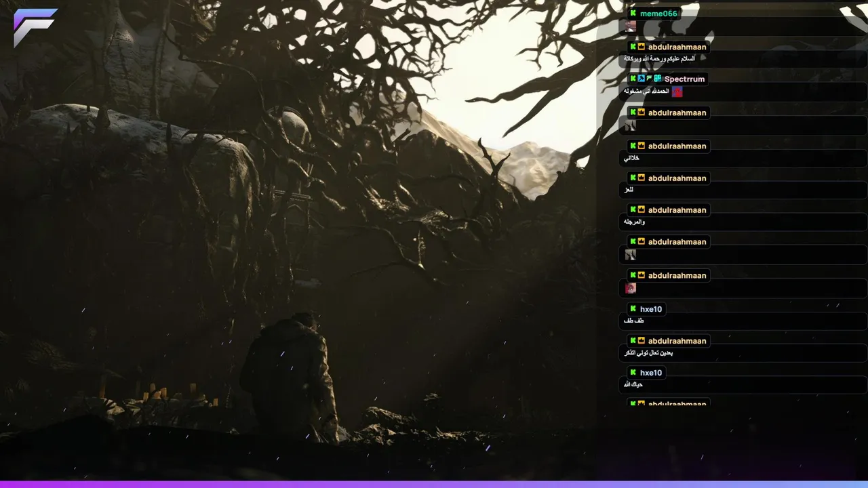Open the emote posted by meme066

(631, 26)
